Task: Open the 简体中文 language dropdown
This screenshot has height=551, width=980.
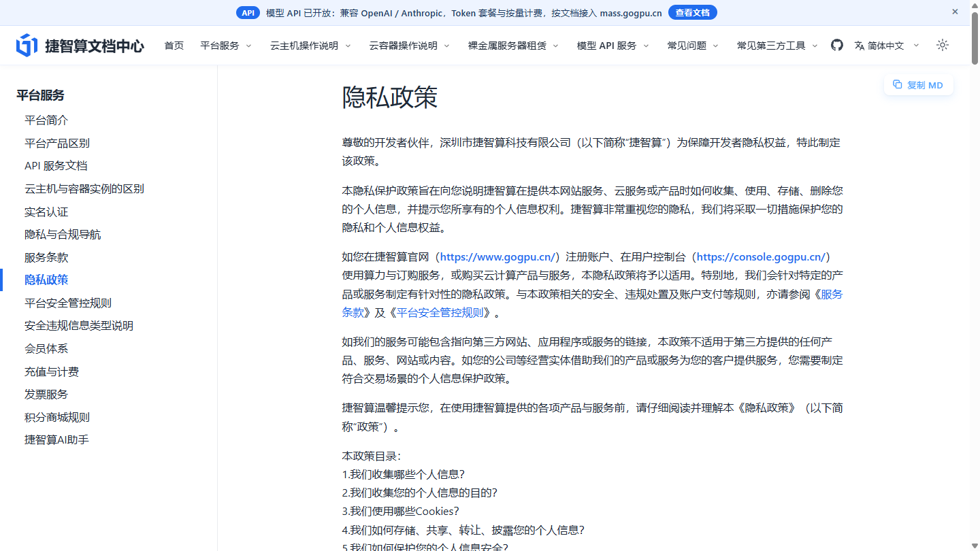Action: tap(887, 46)
